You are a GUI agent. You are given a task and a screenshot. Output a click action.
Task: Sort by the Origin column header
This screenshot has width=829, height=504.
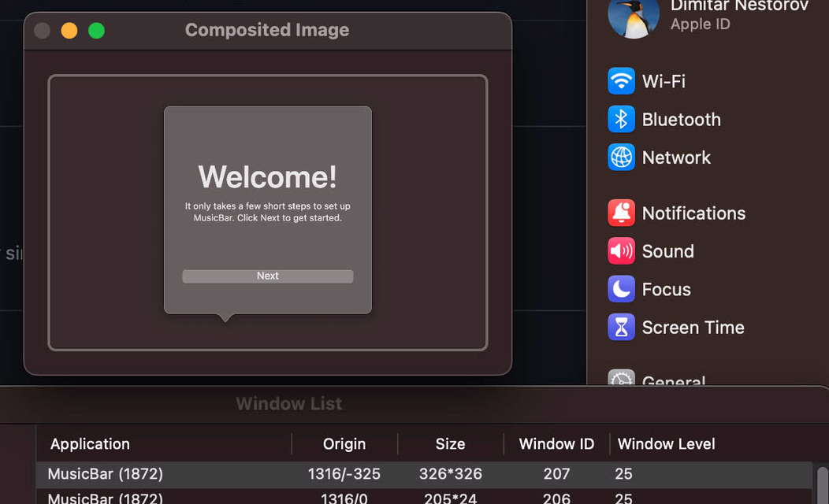[x=344, y=444]
